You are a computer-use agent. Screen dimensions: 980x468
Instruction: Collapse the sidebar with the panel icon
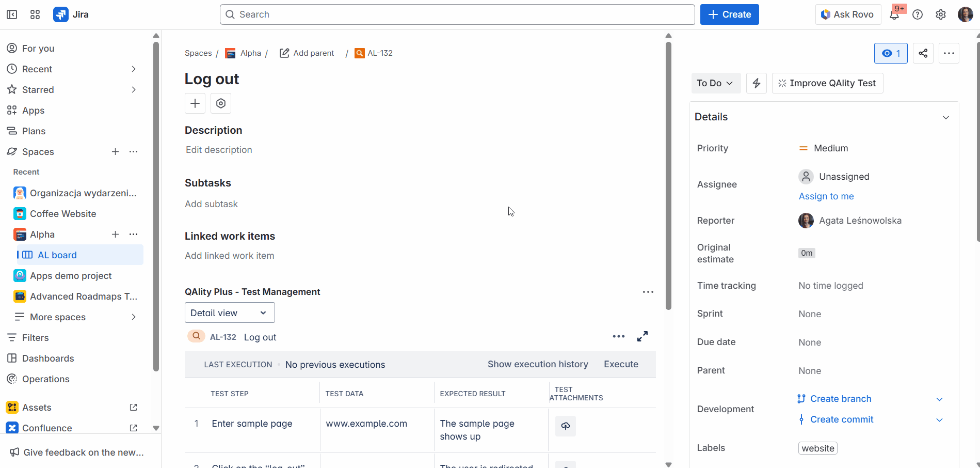tap(12, 14)
